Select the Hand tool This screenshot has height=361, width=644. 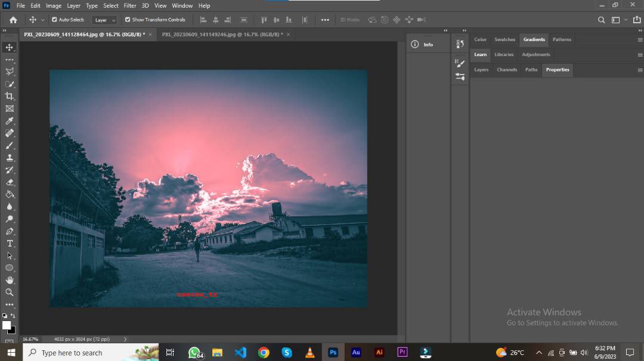[9, 280]
